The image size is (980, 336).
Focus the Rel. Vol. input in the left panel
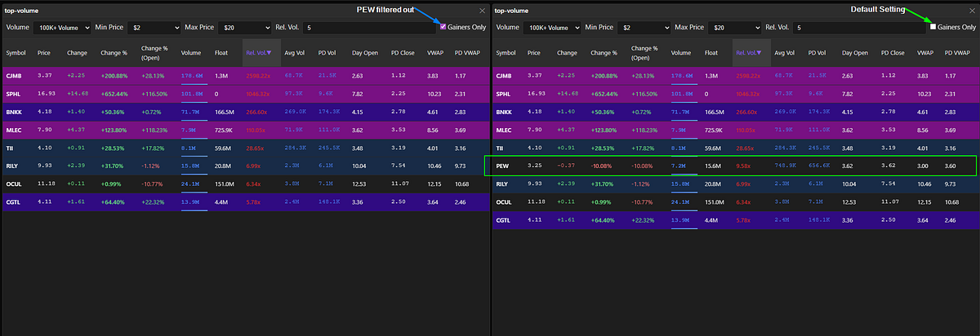tap(367, 27)
